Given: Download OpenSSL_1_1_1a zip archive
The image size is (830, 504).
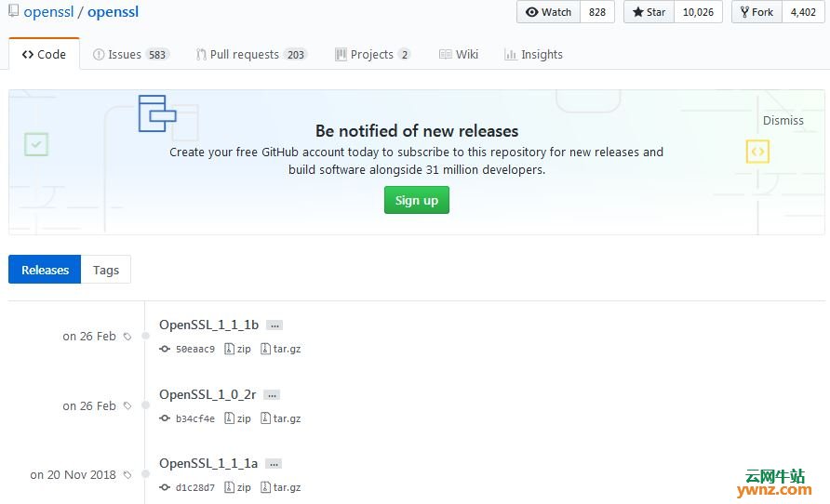Looking at the screenshot, I should 237,487.
